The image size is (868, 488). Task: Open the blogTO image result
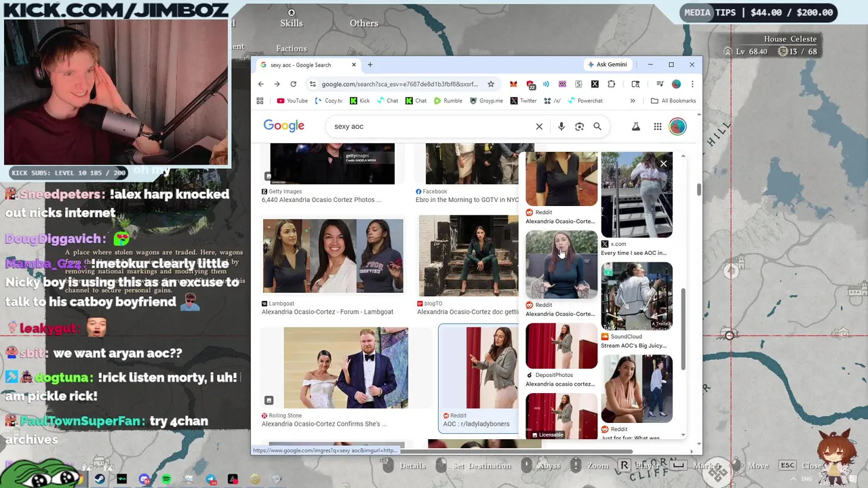[x=468, y=256]
